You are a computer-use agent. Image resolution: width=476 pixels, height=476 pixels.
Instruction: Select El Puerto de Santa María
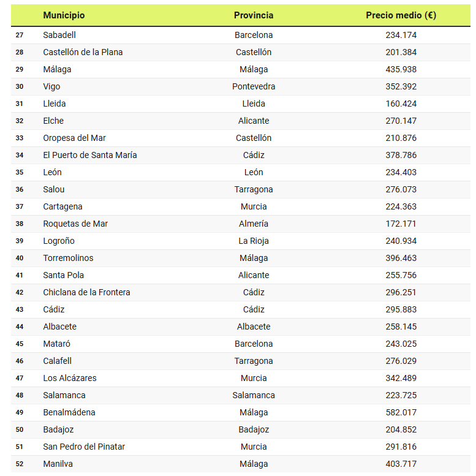point(90,155)
